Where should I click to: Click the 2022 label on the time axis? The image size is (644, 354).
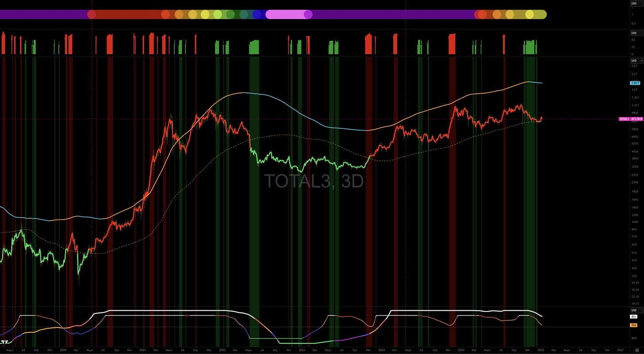point(222,350)
